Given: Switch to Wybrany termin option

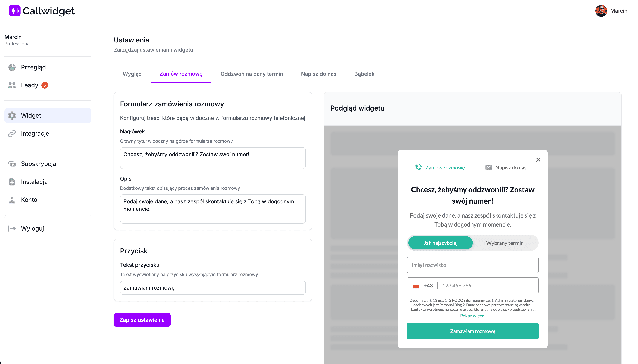Looking at the screenshot, I should coord(504,243).
